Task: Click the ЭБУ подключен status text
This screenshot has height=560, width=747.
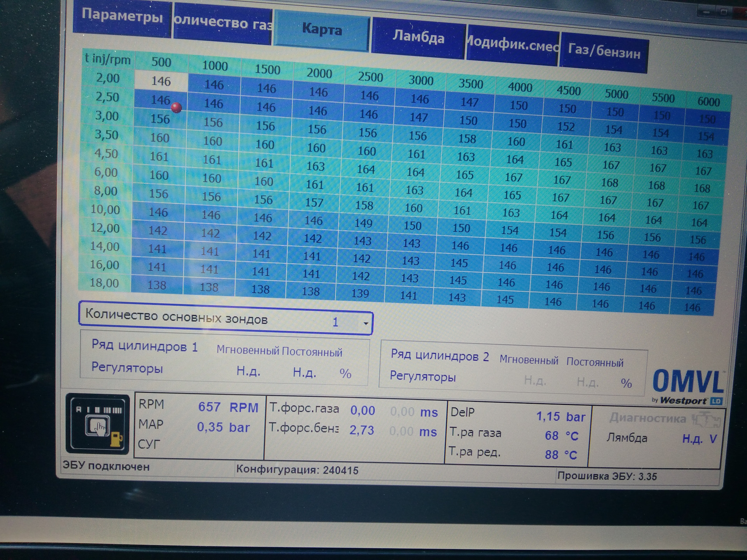Action: 106,466
